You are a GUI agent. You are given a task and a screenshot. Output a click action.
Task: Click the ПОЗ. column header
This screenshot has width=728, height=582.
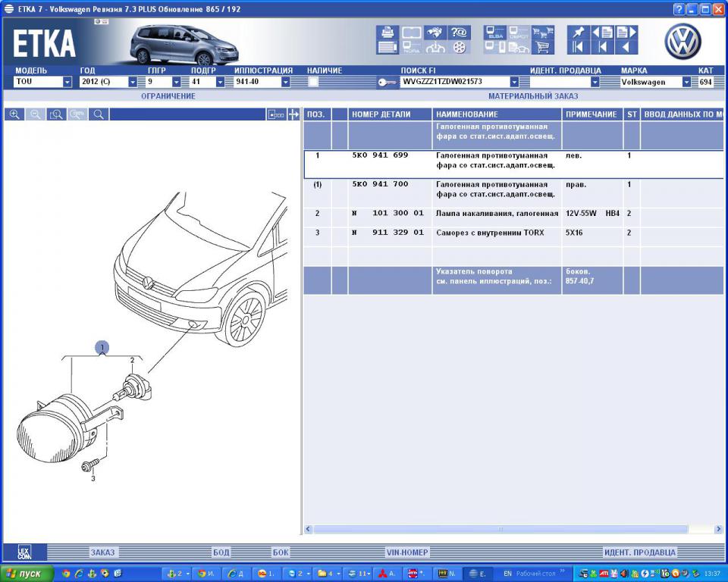[x=317, y=114]
